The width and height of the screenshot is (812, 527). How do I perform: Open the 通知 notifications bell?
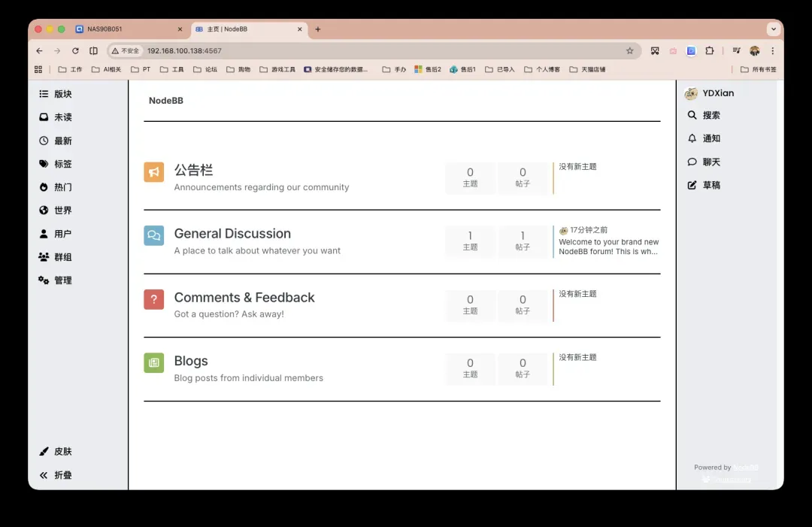coord(704,139)
